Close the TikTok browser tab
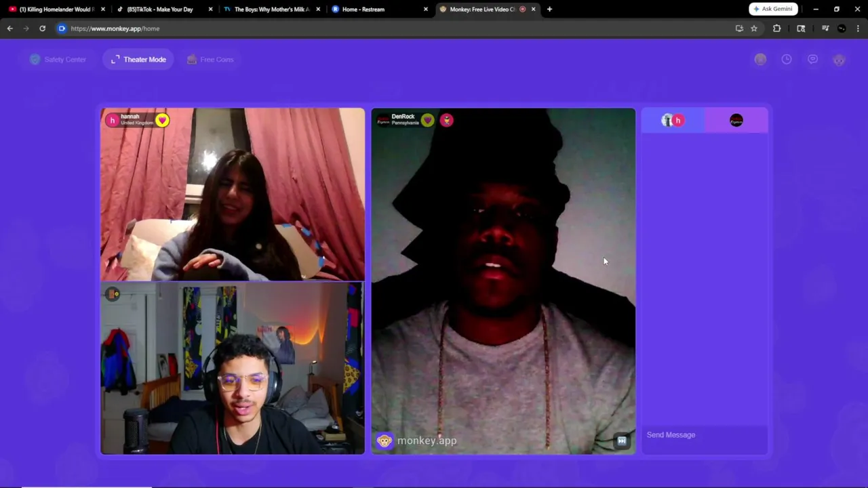This screenshot has width=868, height=488. click(x=210, y=9)
